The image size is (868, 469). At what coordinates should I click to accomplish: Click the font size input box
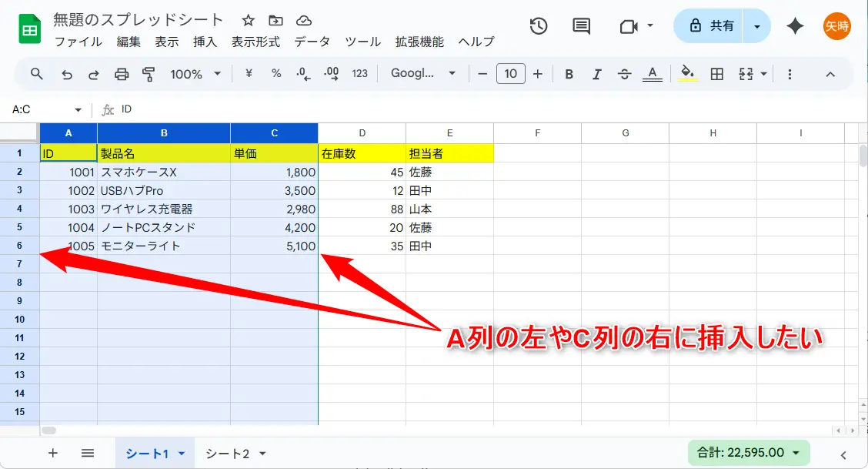pyautogui.click(x=510, y=74)
